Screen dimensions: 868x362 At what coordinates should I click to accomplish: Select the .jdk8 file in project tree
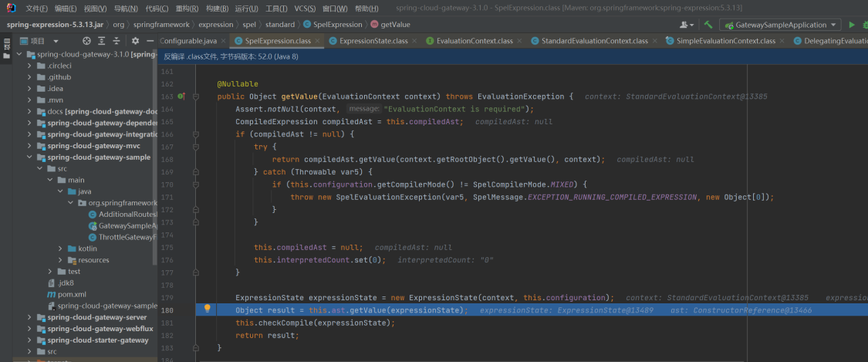(62, 282)
